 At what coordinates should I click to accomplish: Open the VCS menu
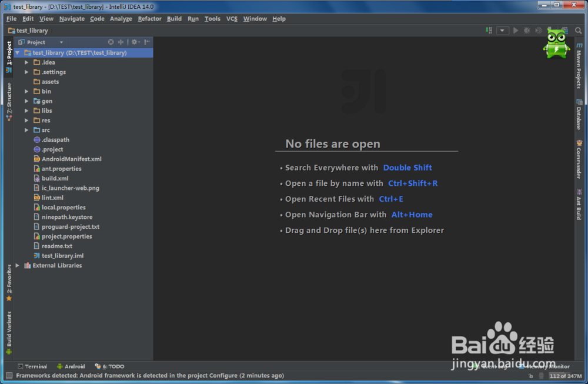pyautogui.click(x=232, y=19)
